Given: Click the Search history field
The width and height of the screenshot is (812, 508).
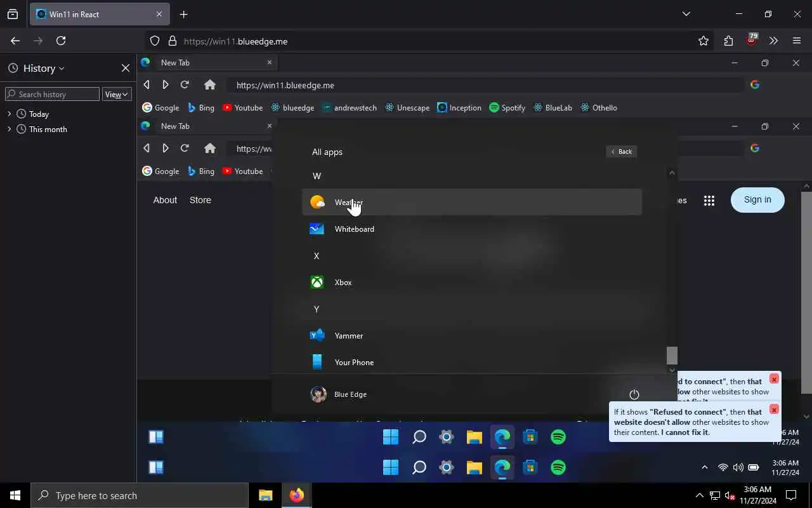Looking at the screenshot, I should point(52,94).
